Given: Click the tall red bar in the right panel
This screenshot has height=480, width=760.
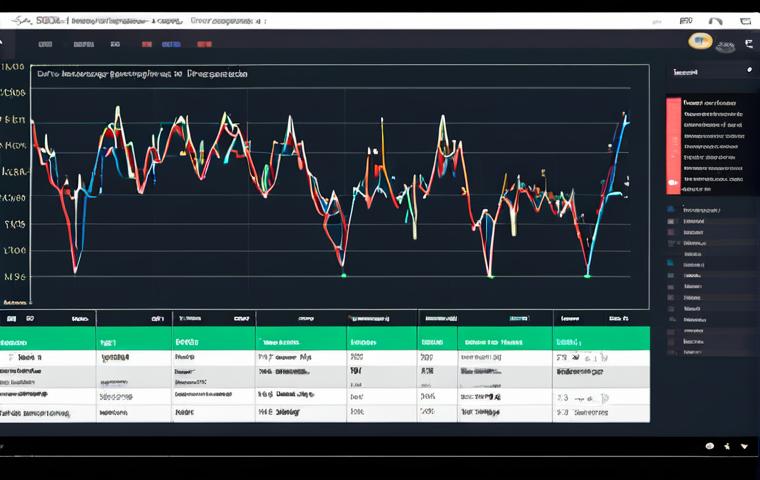Looking at the screenshot, I should pyautogui.click(x=673, y=146).
